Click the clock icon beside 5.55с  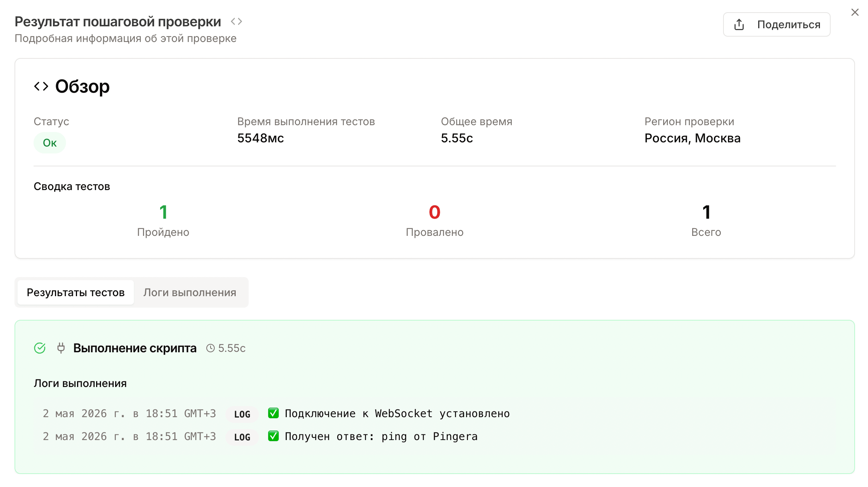pos(211,348)
